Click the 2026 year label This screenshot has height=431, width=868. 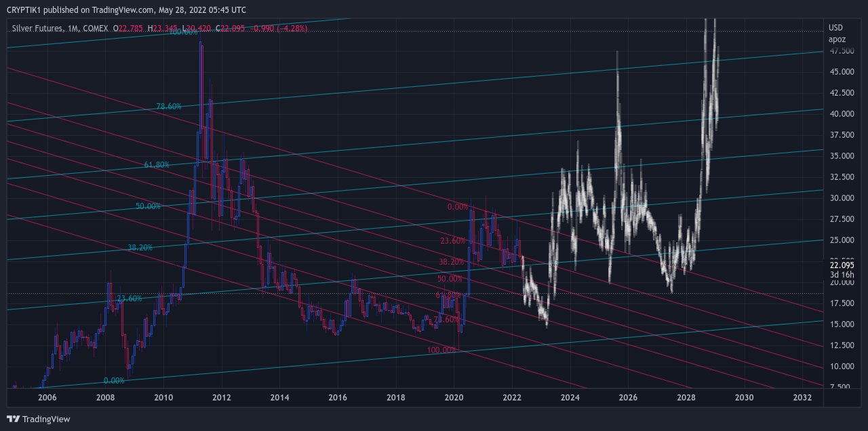click(x=629, y=397)
